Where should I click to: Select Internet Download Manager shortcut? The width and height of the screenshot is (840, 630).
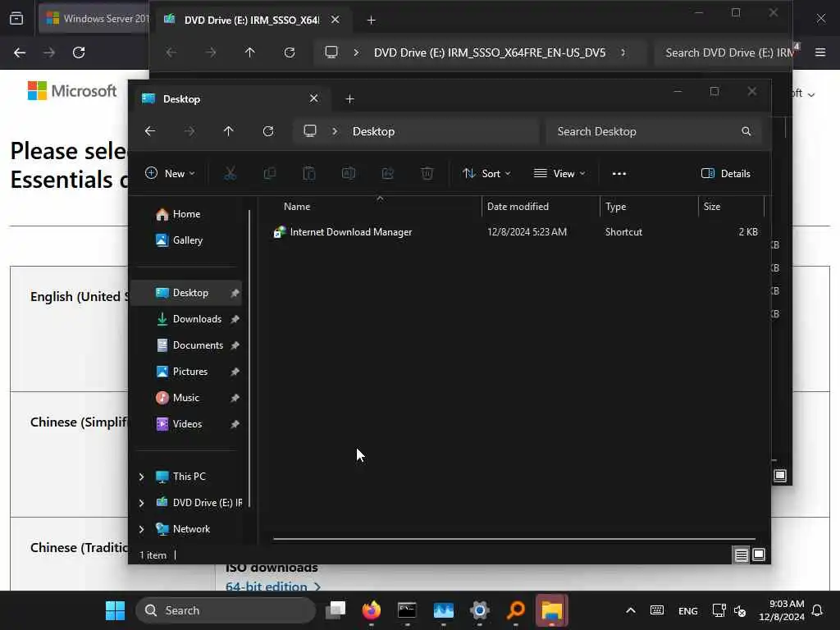click(351, 232)
